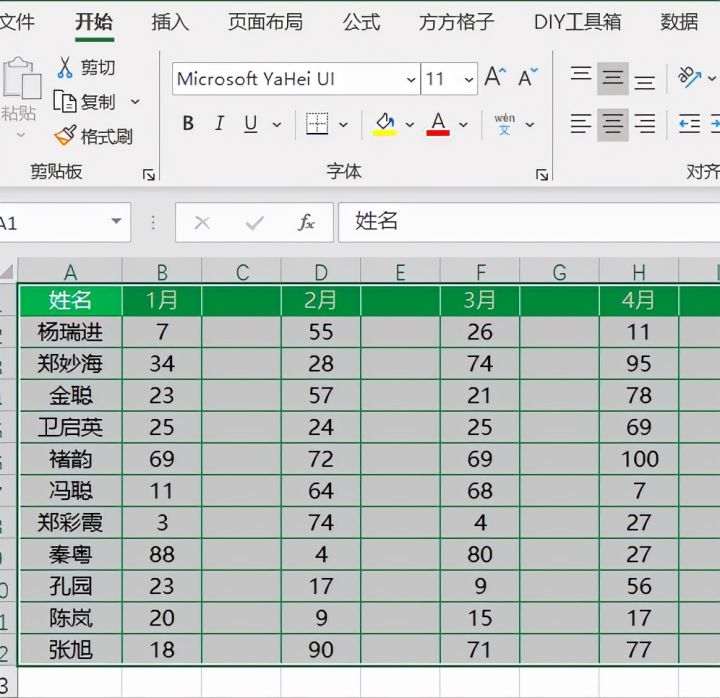Apply red font color
The width and height of the screenshot is (720, 698).
pyautogui.click(x=438, y=124)
